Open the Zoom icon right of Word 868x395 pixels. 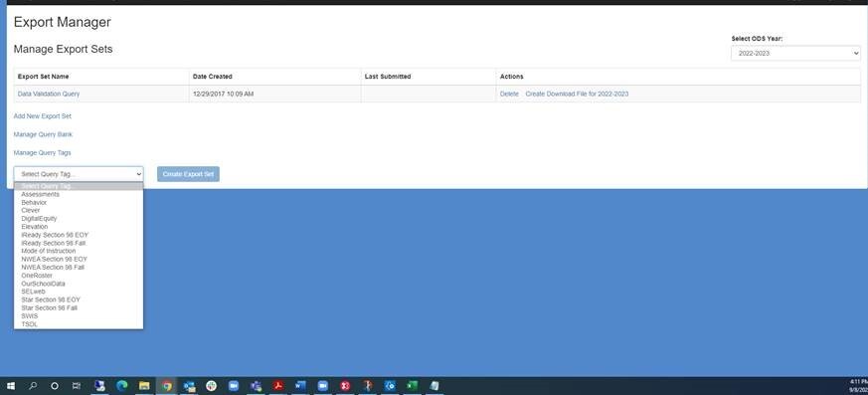click(x=323, y=386)
